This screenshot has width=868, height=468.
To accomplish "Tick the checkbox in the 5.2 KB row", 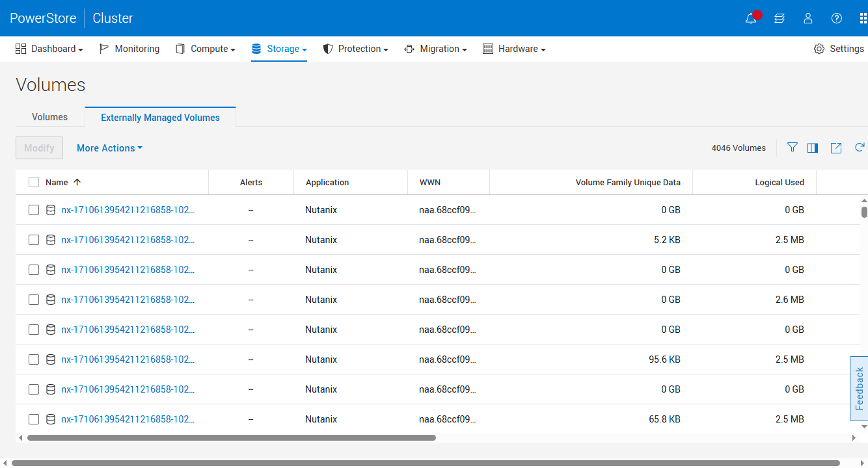I will point(34,240).
